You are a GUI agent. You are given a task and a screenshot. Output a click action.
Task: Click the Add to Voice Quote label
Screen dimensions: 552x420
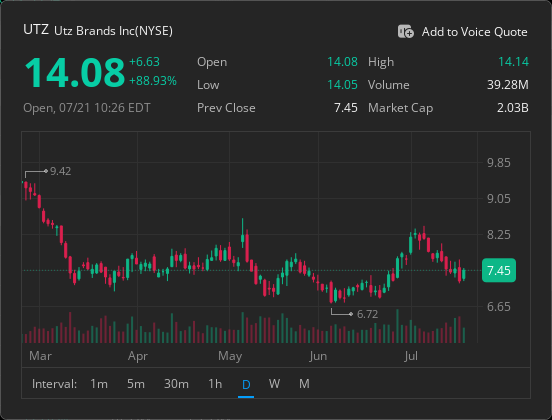[474, 32]
